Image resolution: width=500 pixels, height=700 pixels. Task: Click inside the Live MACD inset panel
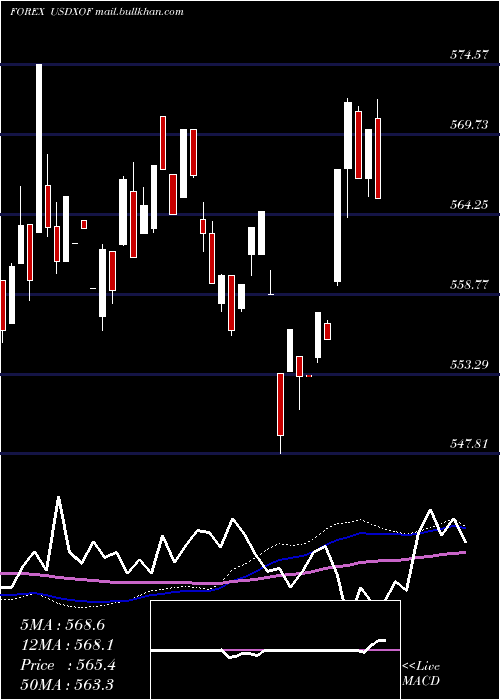tap(275, 650)
